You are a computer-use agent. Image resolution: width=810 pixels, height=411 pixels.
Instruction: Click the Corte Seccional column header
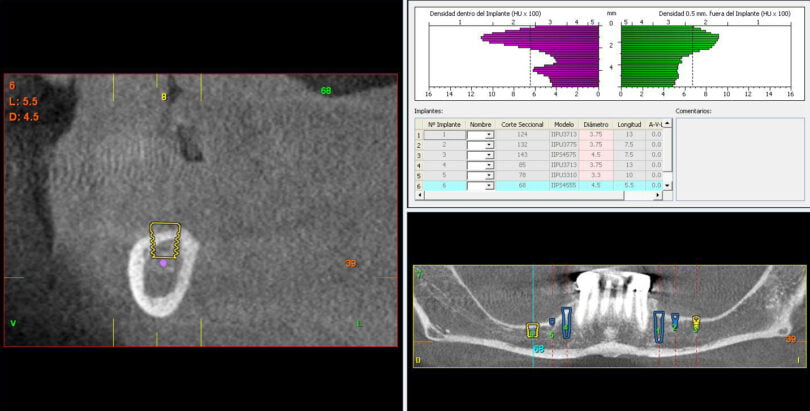click(x=523, y=124)
